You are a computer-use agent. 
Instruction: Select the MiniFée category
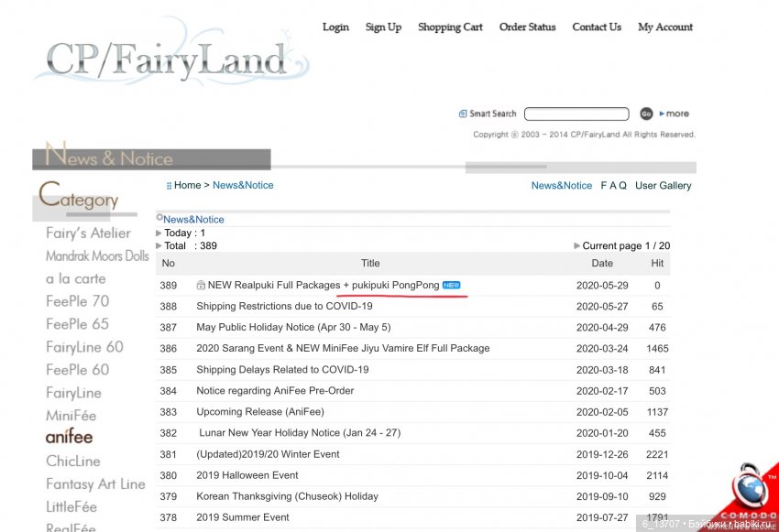pyautogui.click(x=71, y=416)
